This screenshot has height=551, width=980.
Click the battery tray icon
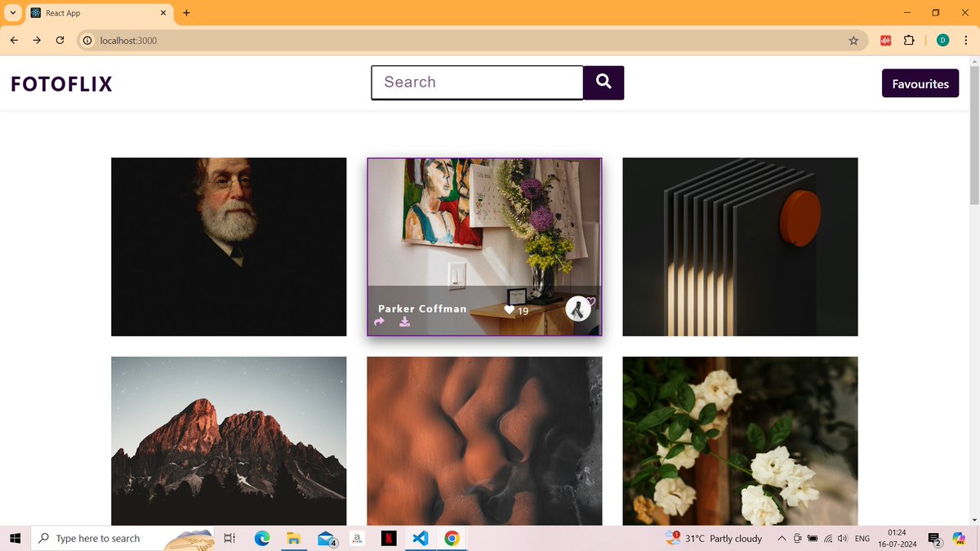[813, 538]
